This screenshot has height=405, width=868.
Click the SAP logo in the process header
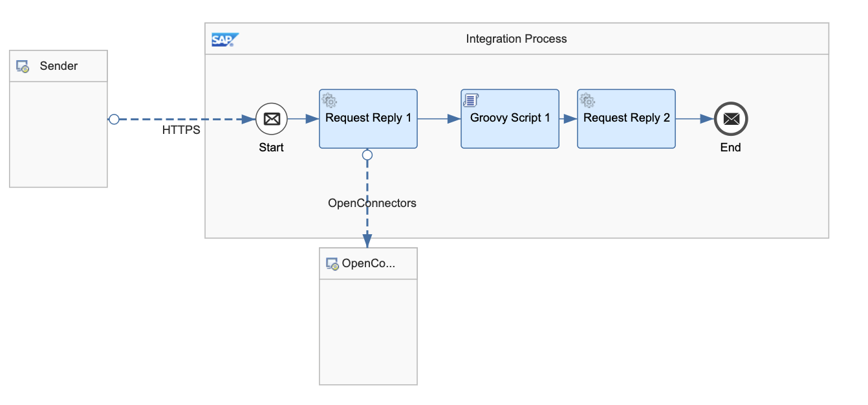coord(224,39)
